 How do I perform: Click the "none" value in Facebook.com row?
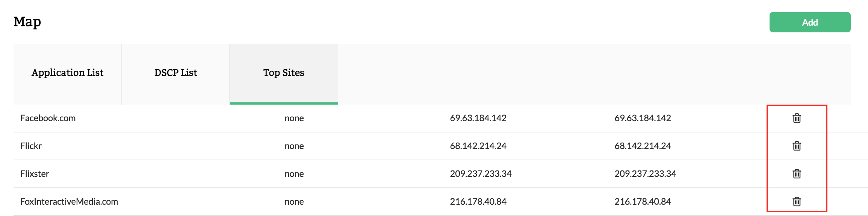click(x=294, y=118)
